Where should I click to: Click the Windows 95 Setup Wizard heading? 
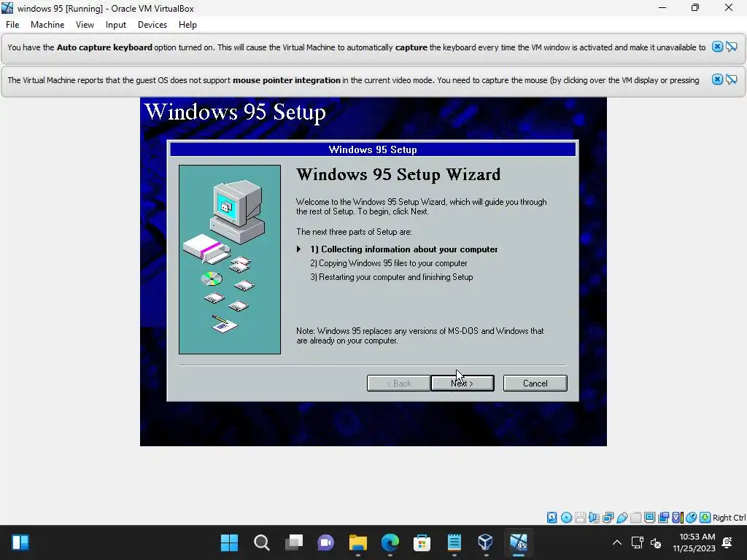pos(398,174)
